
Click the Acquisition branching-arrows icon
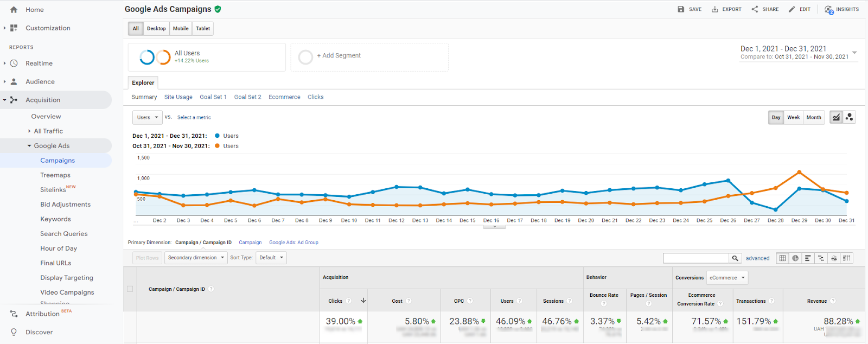[x=14, y=100]
